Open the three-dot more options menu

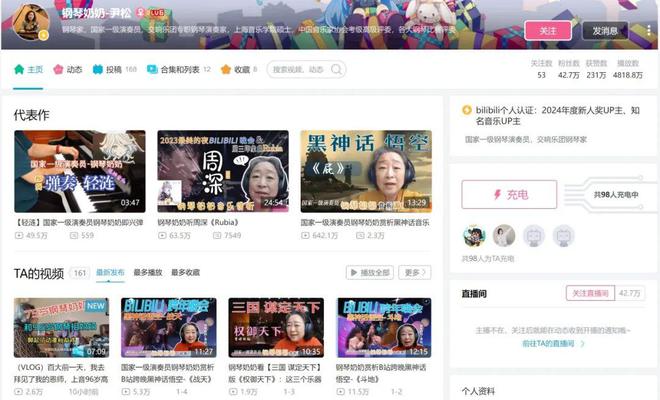coord(649,30)
